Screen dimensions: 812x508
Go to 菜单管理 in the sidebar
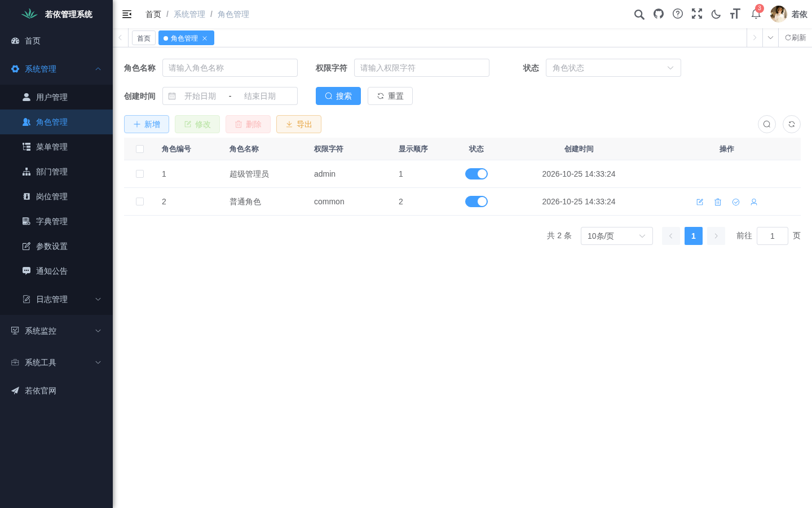[x=56, y=147]
